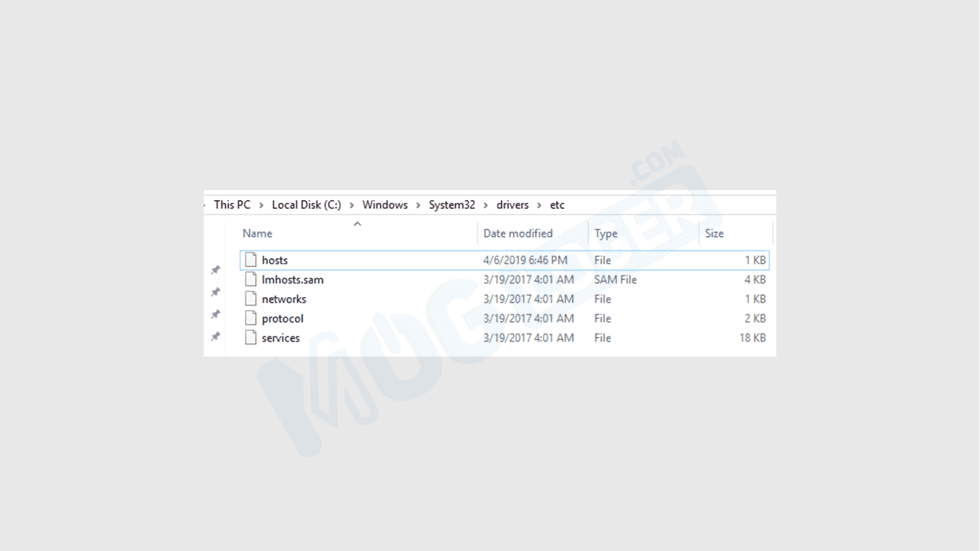Image resolution: width=980 pixels, height=551 pixels.
Task: Click the pin icon beside the lmhosts.sam row
Action: point(215,292)
